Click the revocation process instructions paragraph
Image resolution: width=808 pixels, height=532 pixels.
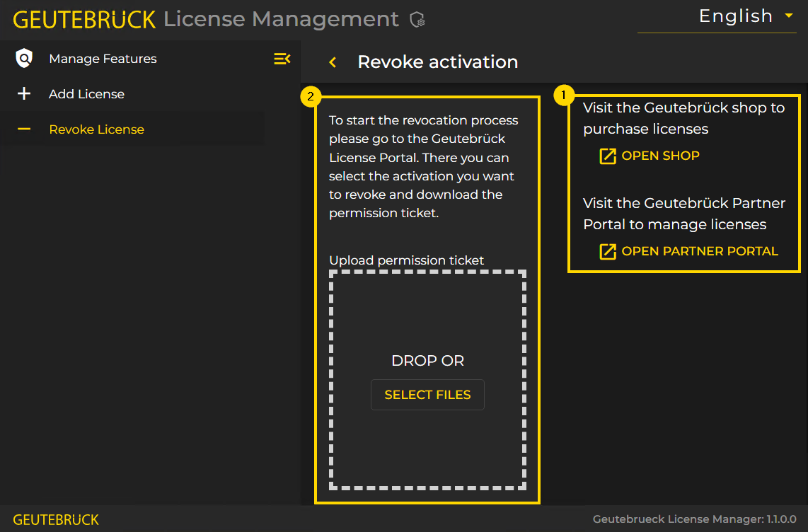point(424,166)
